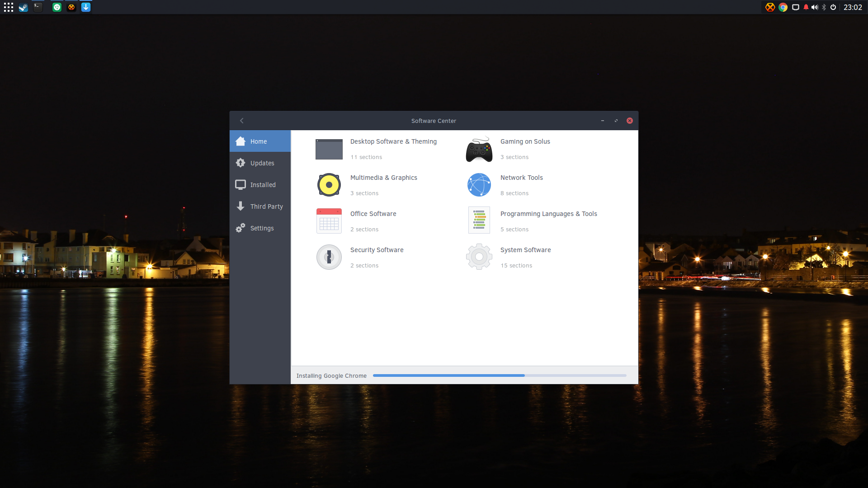Launch Steam from the panel

[x=24, y=7]
